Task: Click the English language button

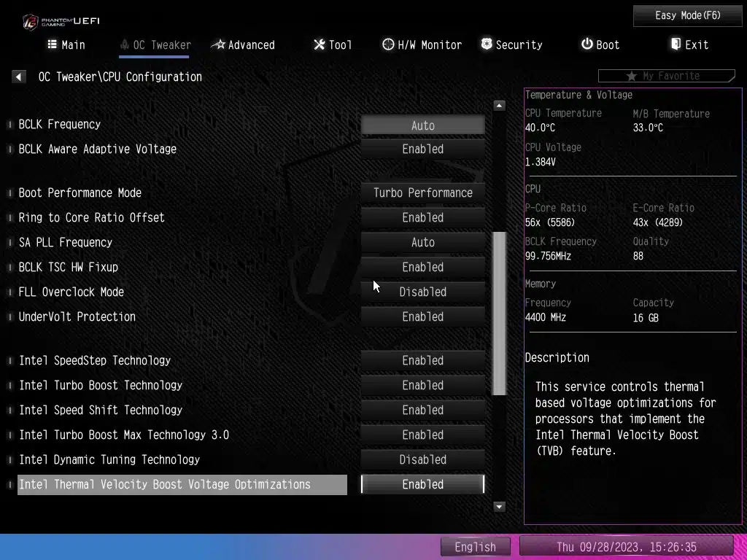Action: coord(475,547)
